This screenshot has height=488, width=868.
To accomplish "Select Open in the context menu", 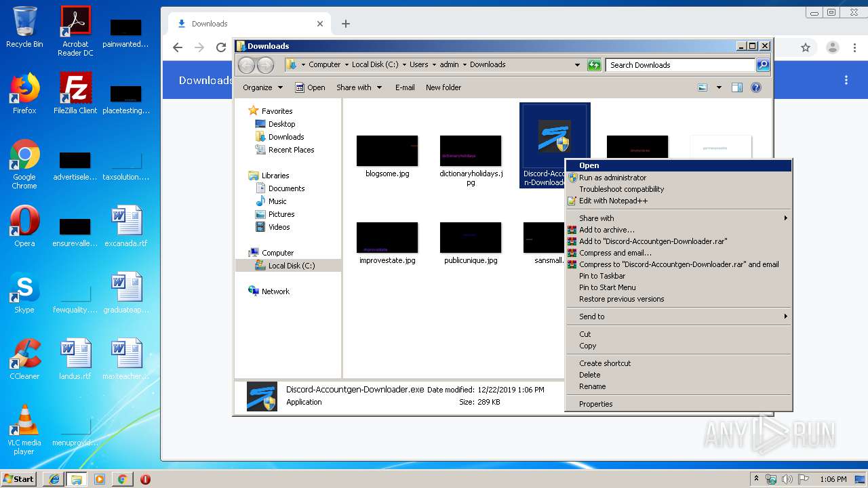I will [x=678, y=165].
